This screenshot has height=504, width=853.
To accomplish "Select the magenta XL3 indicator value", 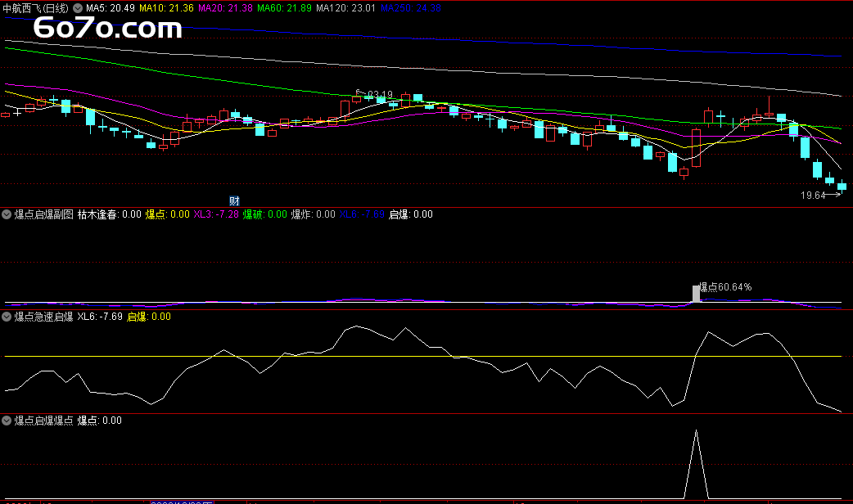I will click(215, 214).
